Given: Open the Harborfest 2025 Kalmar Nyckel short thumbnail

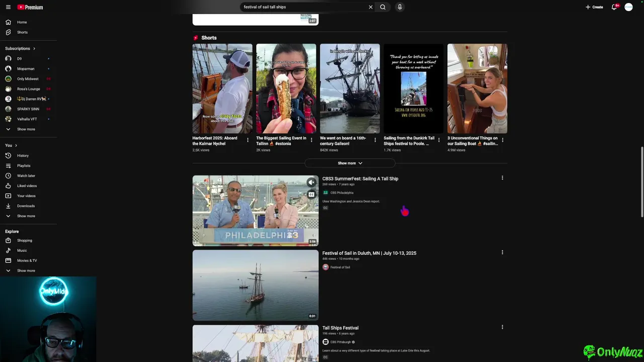Looking at the screenshot, I should pos(222,88).
